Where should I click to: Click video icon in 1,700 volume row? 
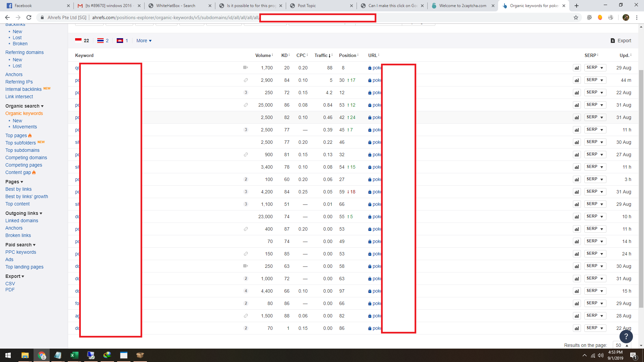(246, 68)
